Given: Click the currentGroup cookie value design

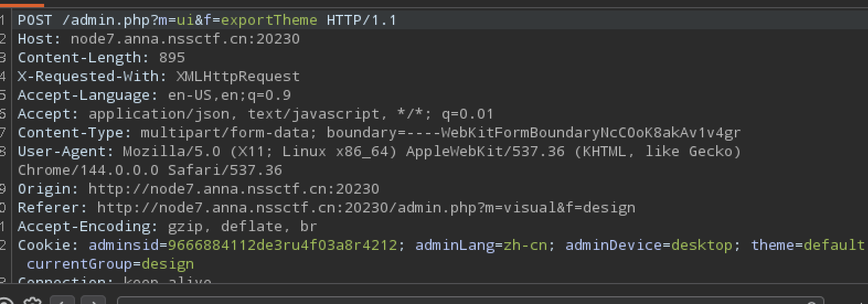Looking at the screenshot, I should click(x=168, y=264).
